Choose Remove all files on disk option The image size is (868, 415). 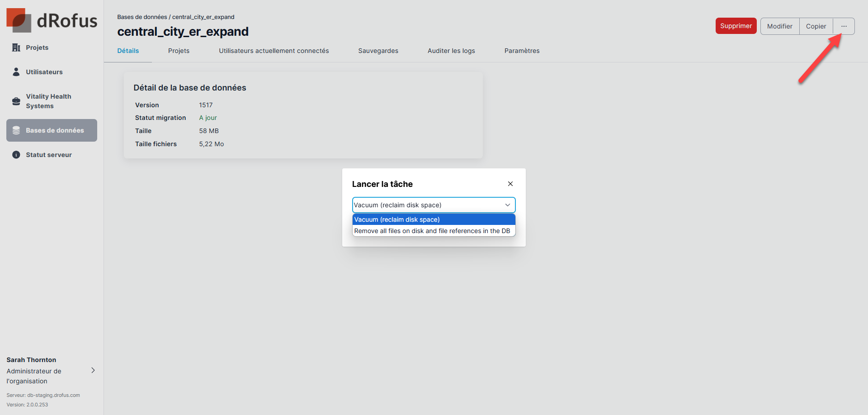(432, 231)
